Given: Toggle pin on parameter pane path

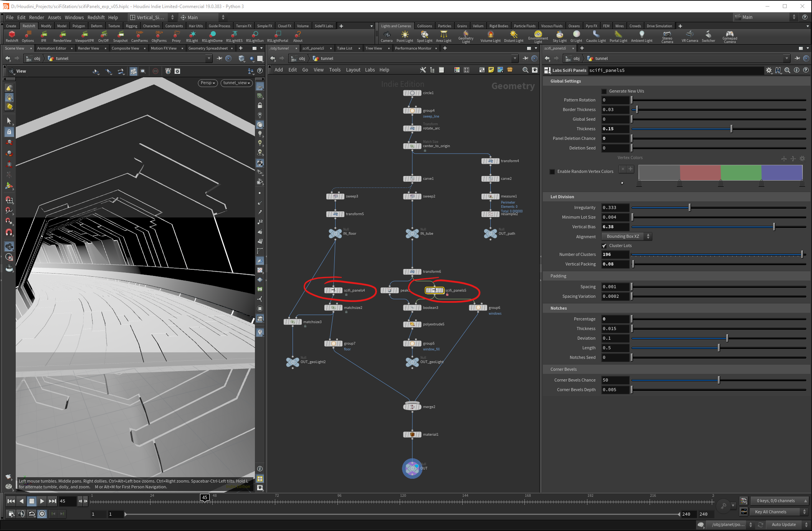Looking at the screenshot, I should pos(797,58).
